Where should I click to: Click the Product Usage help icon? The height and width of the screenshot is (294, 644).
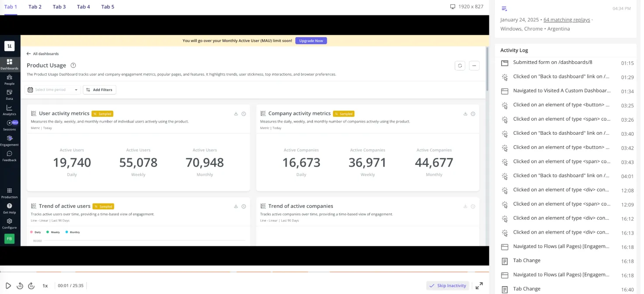click(73, 65)
